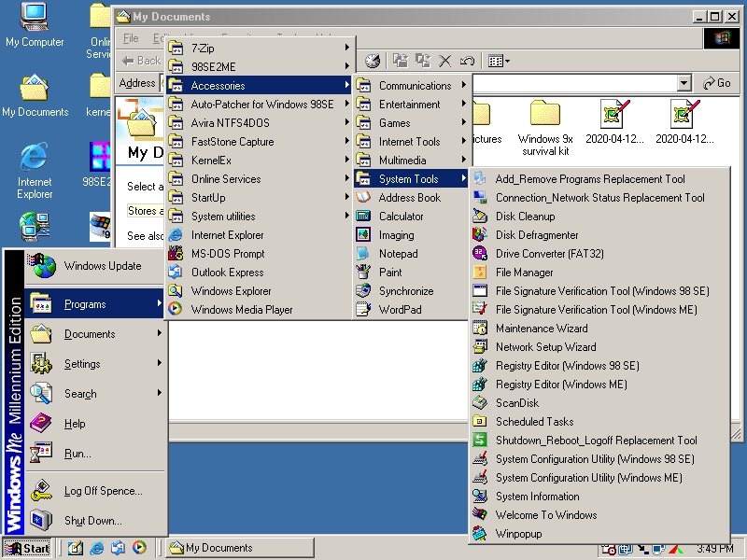Image resolution: width=747 pixels, height=560 pixels.
Task: Open ScanDisk utility
Action: 599,403
